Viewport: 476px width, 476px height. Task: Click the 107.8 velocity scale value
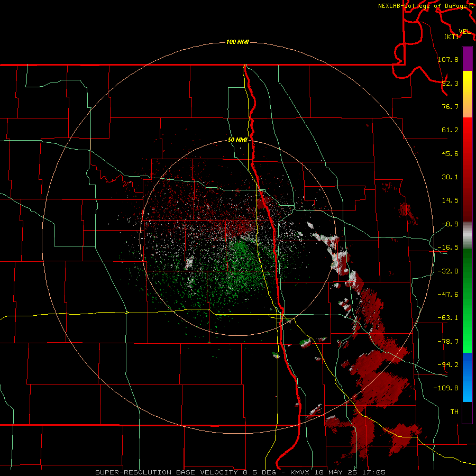coord(448,59)
